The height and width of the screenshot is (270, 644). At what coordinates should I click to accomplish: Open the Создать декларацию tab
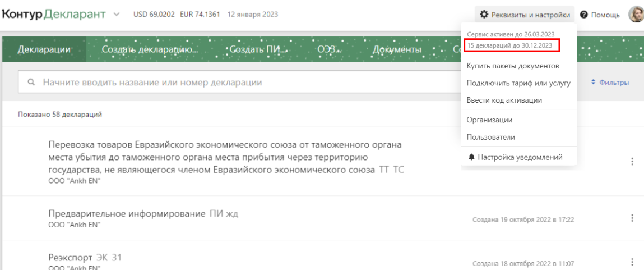click(150, 49)
